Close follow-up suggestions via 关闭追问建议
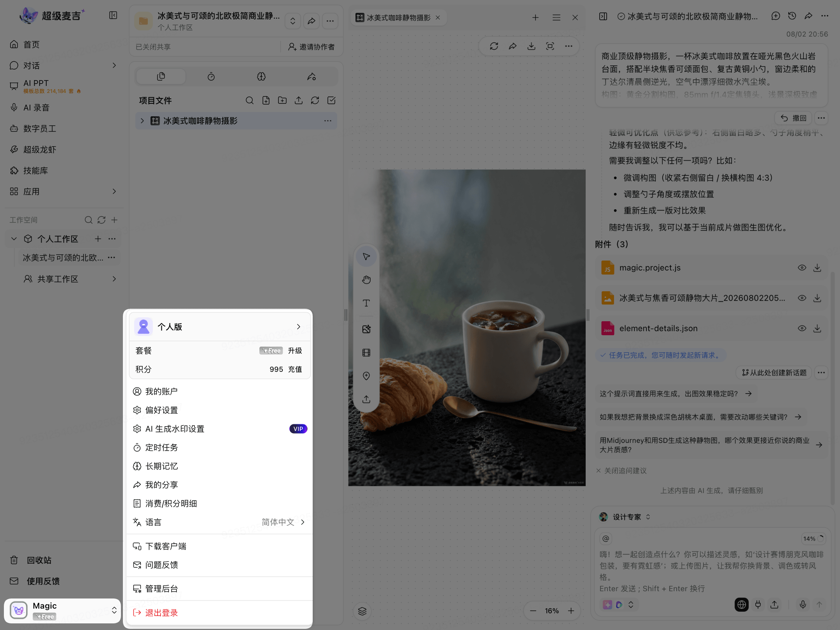The width and height of the screenshot is (840, 630). coord(621,471)
